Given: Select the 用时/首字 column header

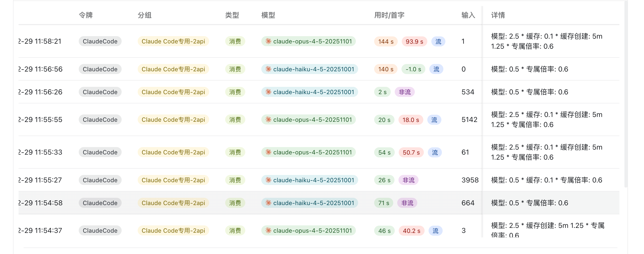Looking at the screenshot, I should 389,15.
